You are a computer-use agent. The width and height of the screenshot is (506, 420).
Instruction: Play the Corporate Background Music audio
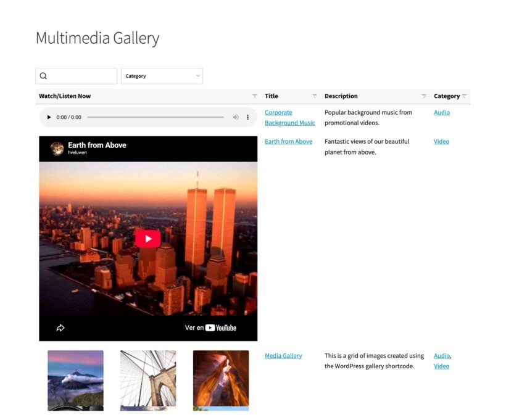[x=49, y=117]
